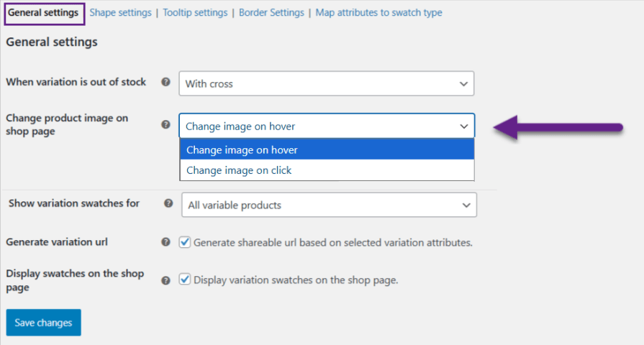
Task: Uncheck Generate shareable url checkbox
Action: [185, 242]
